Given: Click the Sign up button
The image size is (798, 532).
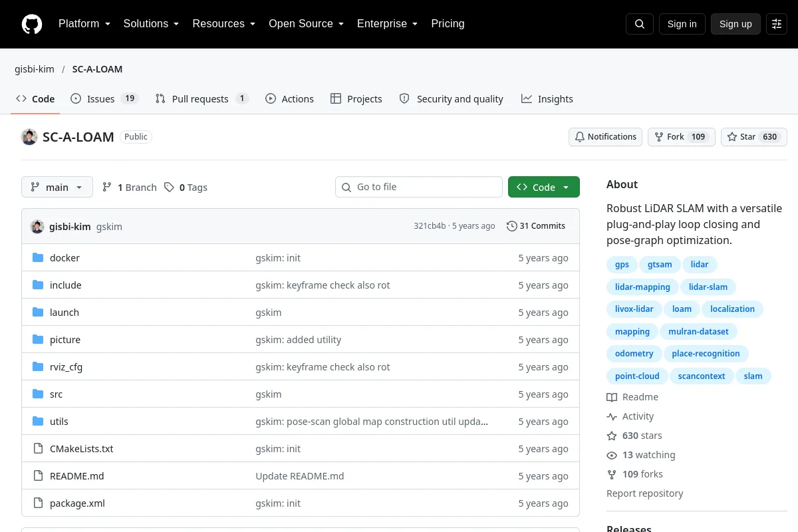Looking at the screenshot, I should (735, 24).
